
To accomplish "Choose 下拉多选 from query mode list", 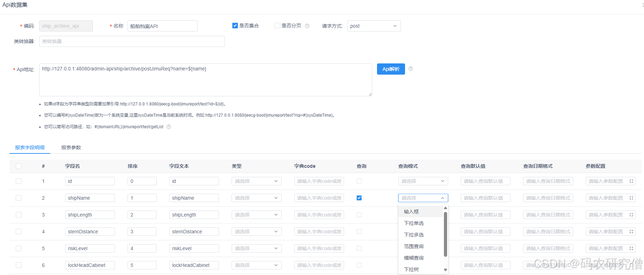I will point(421,235).
